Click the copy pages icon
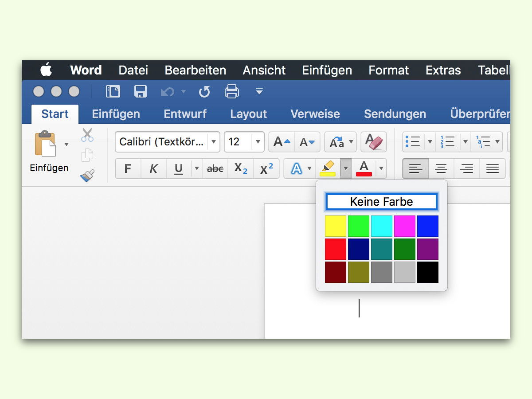532x399 pixels. pos(87,155)
